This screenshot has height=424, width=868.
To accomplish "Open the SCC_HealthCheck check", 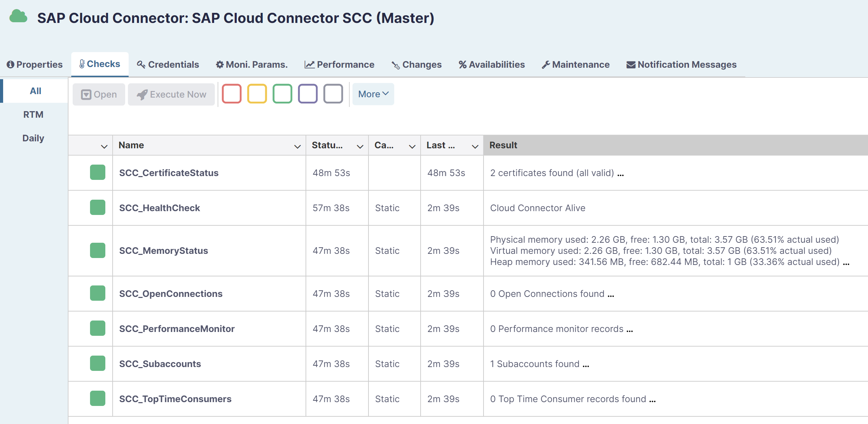I will 160,208.
